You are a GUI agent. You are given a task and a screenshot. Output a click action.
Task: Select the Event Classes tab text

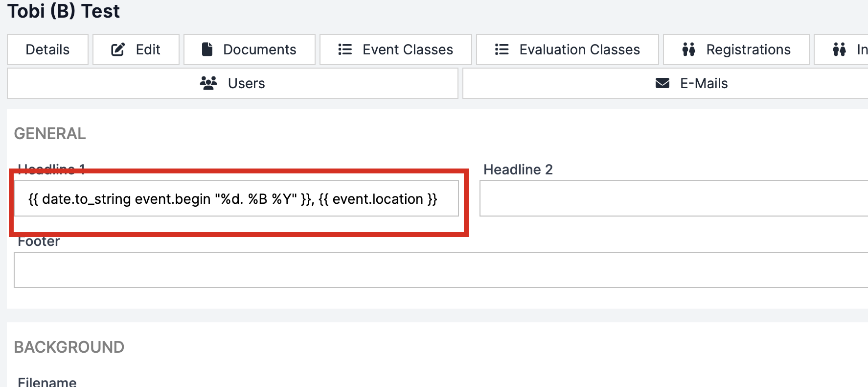[x=408, y=49]
